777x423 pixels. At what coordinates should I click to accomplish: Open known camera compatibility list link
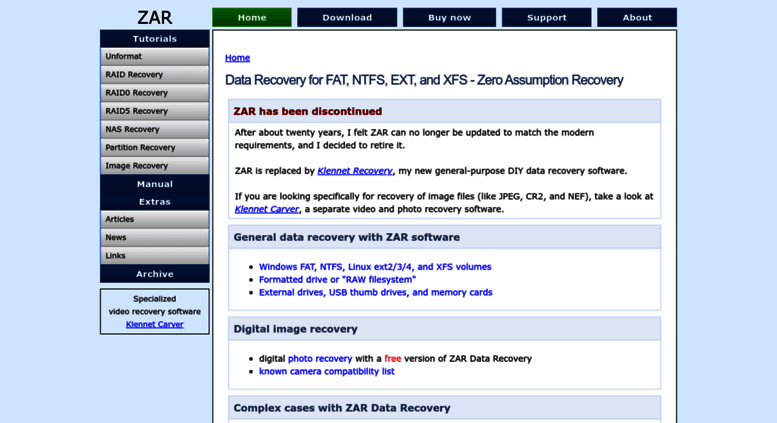tap(327, 371)
